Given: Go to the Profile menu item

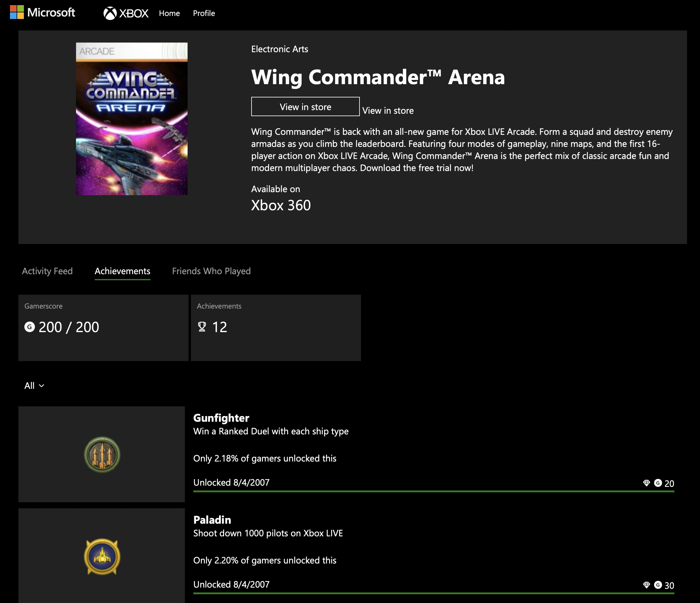Looking at the screenshot, I should [x=204, y=13].
